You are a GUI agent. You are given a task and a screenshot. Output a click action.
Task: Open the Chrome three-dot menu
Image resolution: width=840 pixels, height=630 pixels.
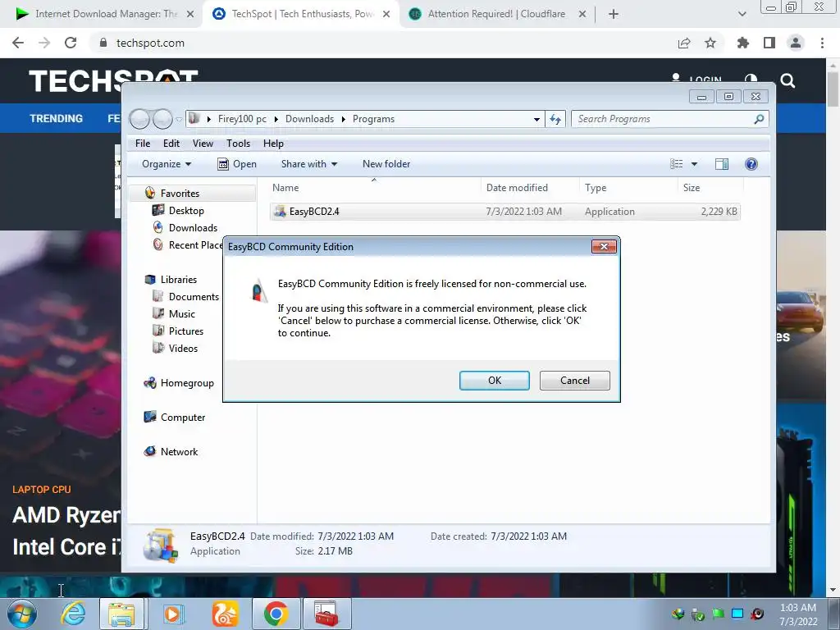pos(822,43)
